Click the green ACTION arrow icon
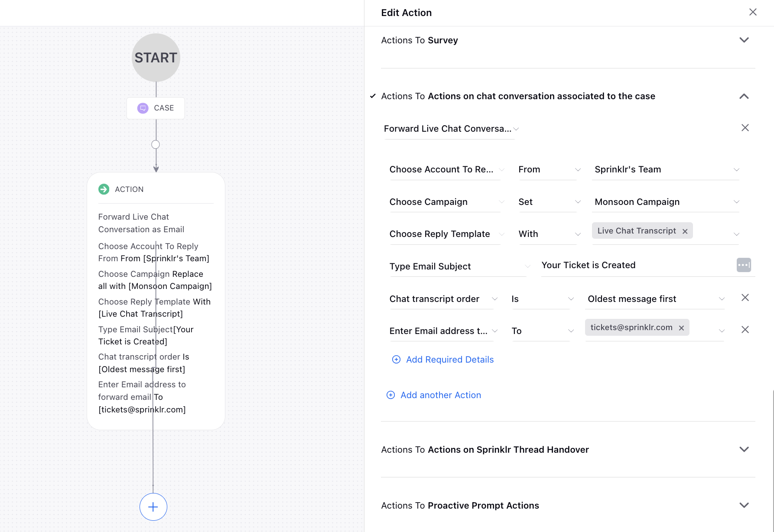 (x=104, y=189)
